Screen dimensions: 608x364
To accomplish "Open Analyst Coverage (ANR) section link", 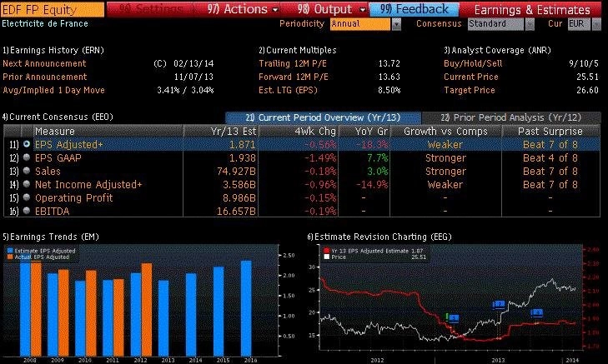I will [497, 50].
